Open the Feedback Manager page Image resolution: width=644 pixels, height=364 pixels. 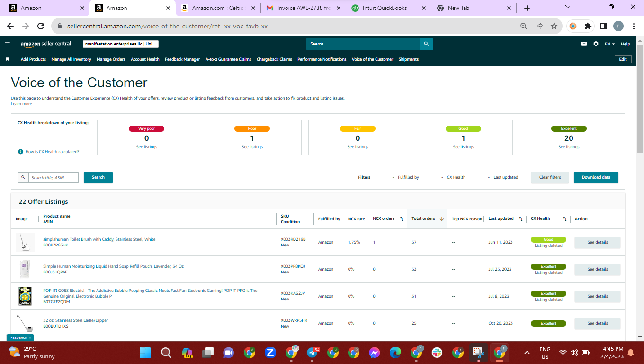coord(182,59)
